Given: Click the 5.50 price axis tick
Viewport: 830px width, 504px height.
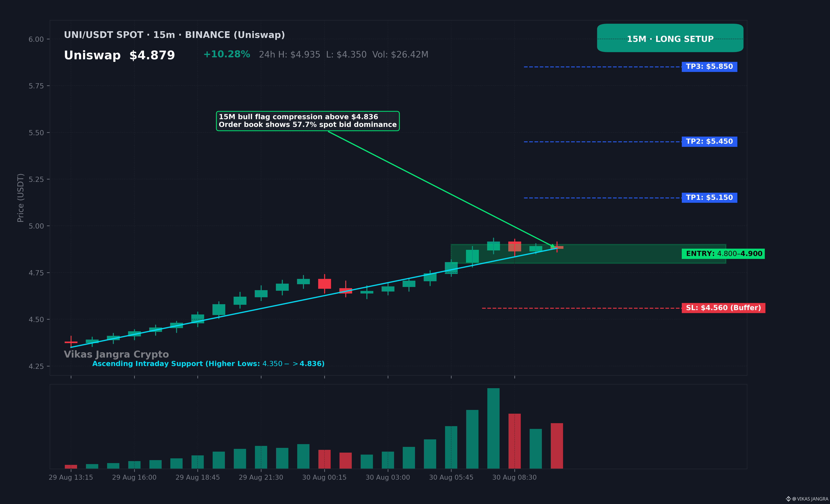Looking at the screenshot, I should 36,133.
